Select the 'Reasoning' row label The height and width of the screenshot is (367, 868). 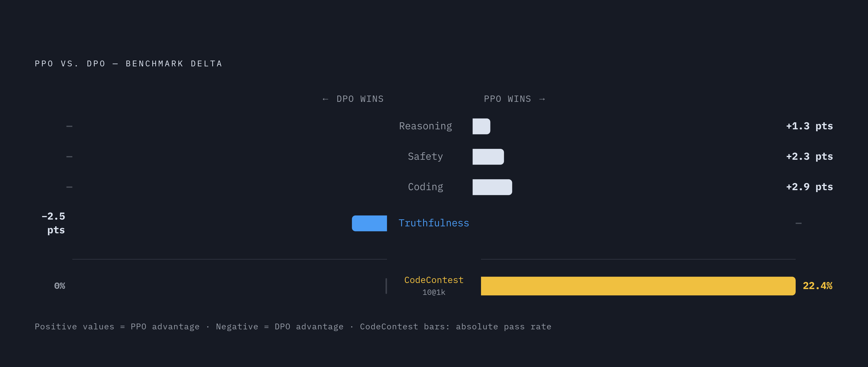tap(425, 126)
